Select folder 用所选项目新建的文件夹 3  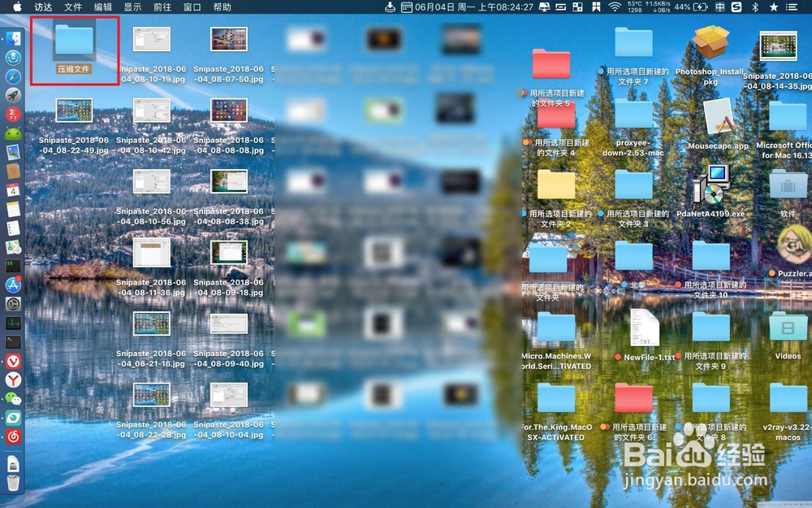633,185
